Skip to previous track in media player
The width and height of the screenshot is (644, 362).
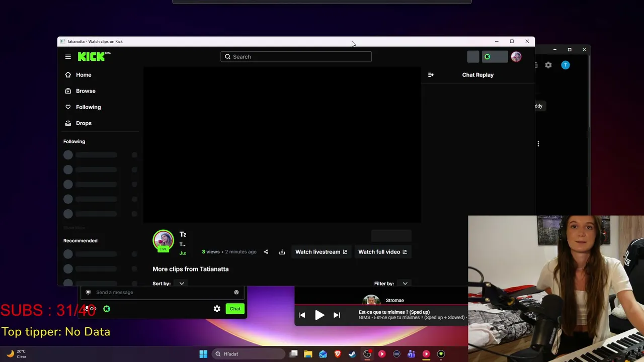click(x=302, y=315)
